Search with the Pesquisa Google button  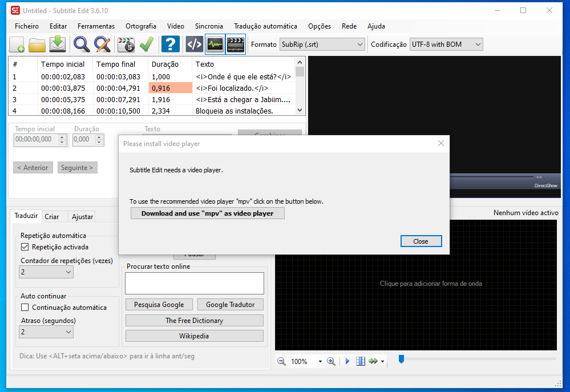[159, 304]
